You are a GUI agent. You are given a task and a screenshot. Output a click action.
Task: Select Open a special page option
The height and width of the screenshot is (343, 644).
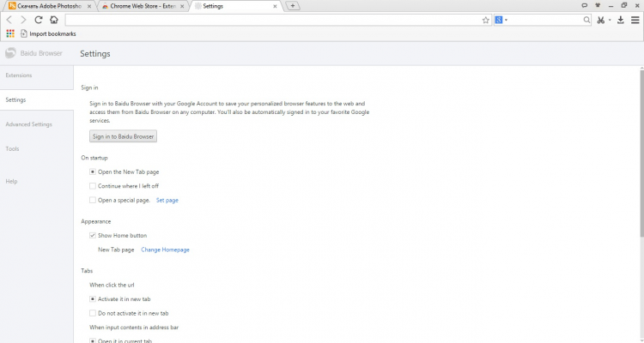coord(93,200)
